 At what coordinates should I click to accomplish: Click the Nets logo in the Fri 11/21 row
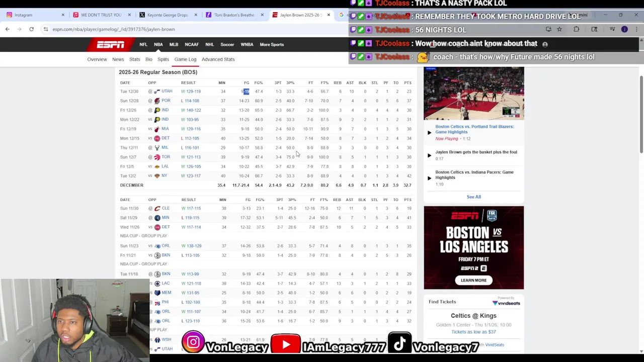coord(157,255)
